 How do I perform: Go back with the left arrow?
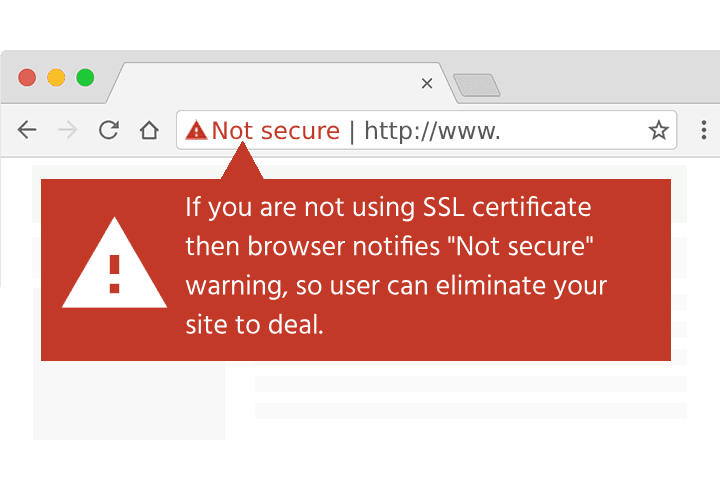(27, 130)
